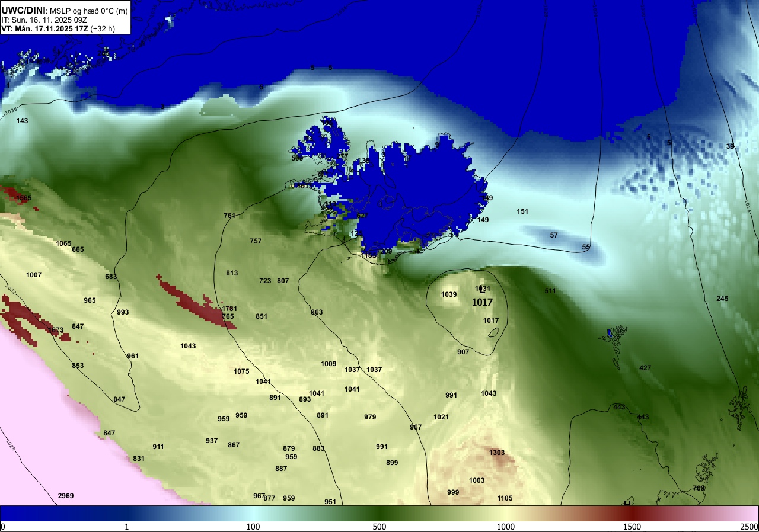Image resolution: width=759 pixels, height=532 pixels.
Task: Click the 100 label on the color scale
Action: pyautogui.click(x=253, y=527)
